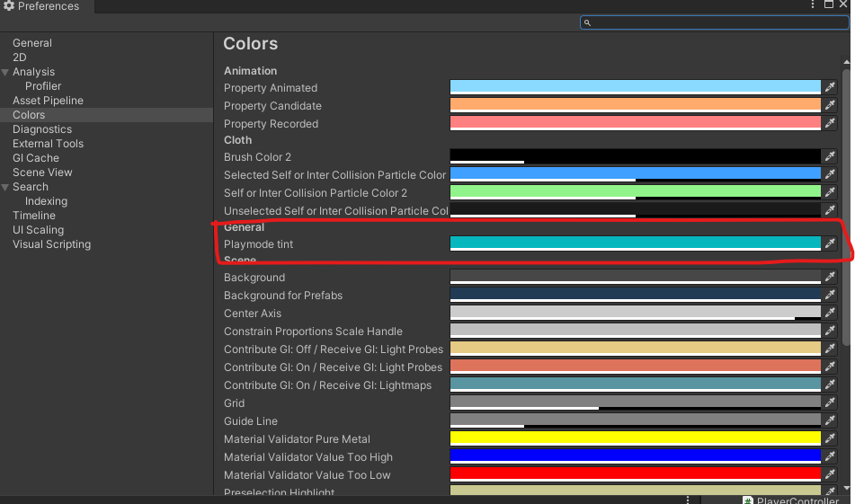Open the Preferences window kebab menu
Screen dimensions: 855x504
point(813,4)
